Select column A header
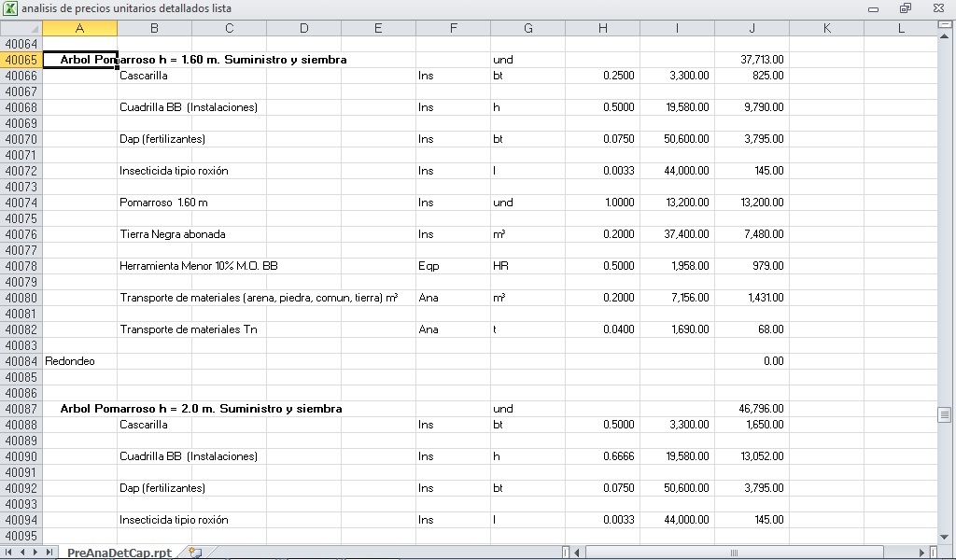 [x=80, y=28]
